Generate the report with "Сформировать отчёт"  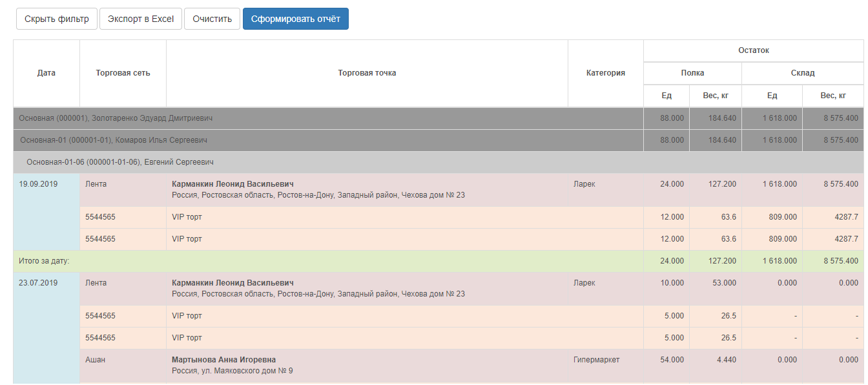coord(295,19)
